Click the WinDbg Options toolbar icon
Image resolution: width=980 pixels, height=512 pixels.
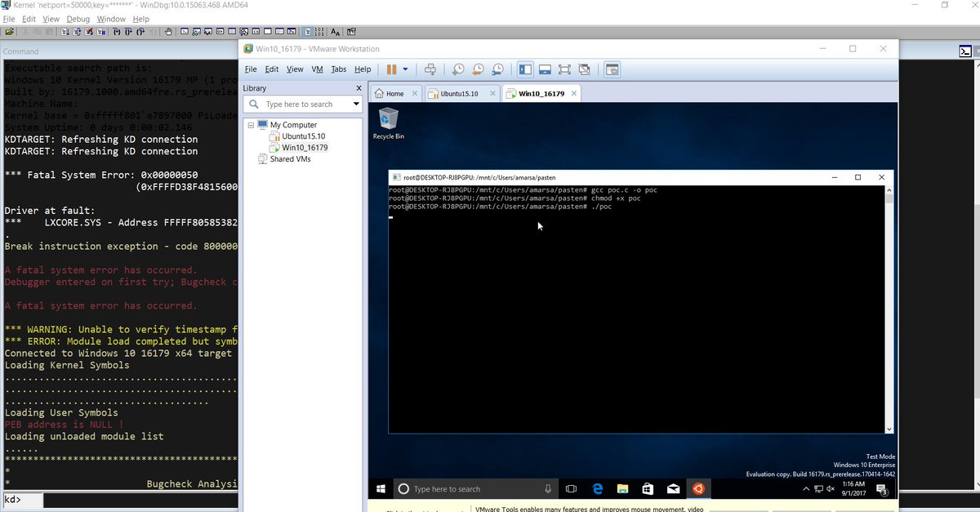point(350,32)
